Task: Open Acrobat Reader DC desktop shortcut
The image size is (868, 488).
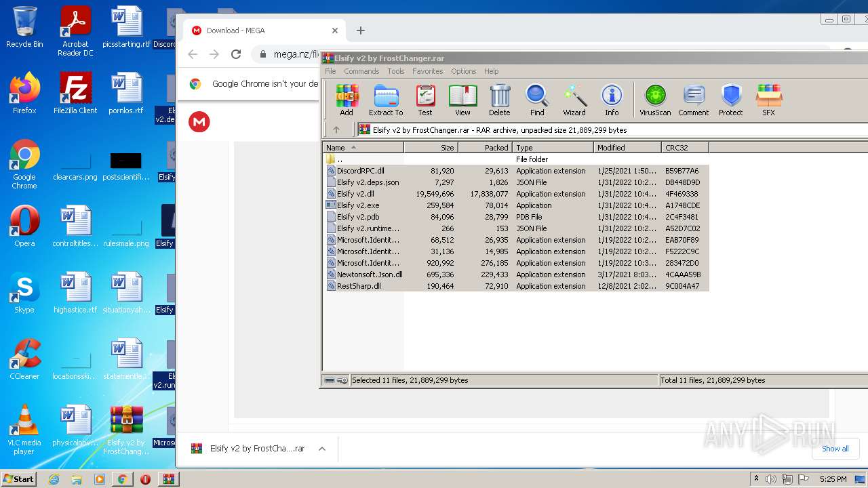Action: click(75, 30)
